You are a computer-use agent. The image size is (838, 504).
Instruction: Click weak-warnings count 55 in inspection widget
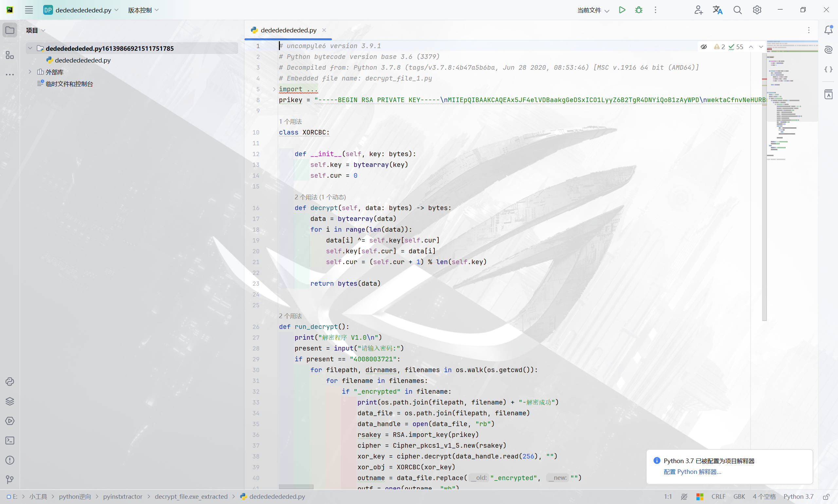[736, 47]
